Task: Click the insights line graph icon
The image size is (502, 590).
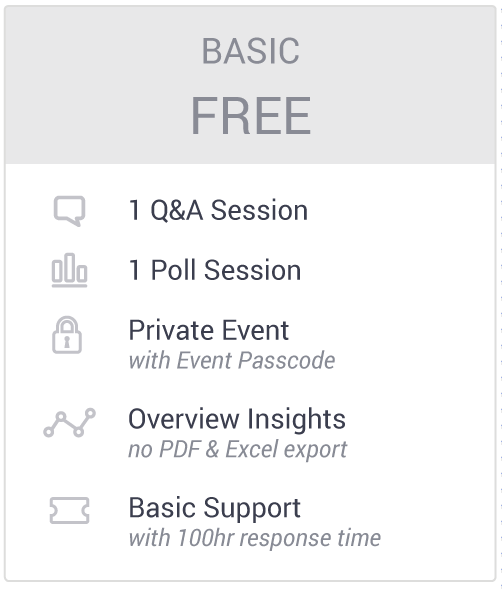Action: click(70, 423)
